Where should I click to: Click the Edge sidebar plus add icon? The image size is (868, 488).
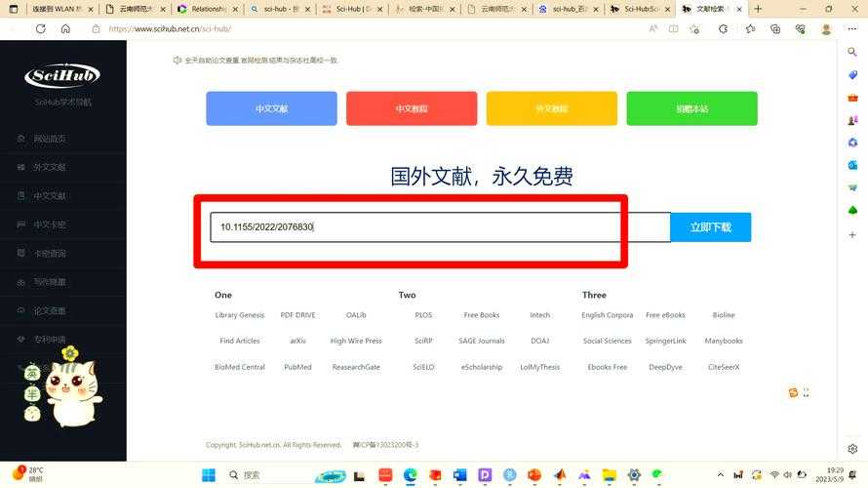tap(852, 235)
